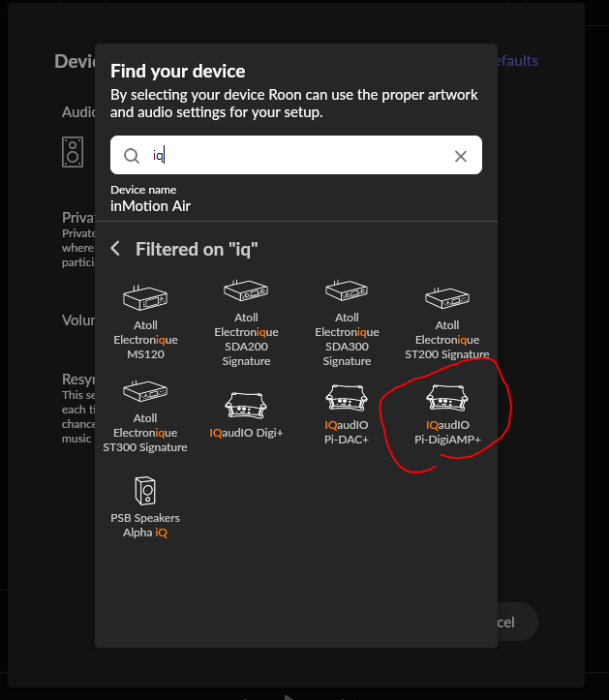
Task: Select the IQaudIO Pi-DAC+ device icon
Action: tap(347, 398)
